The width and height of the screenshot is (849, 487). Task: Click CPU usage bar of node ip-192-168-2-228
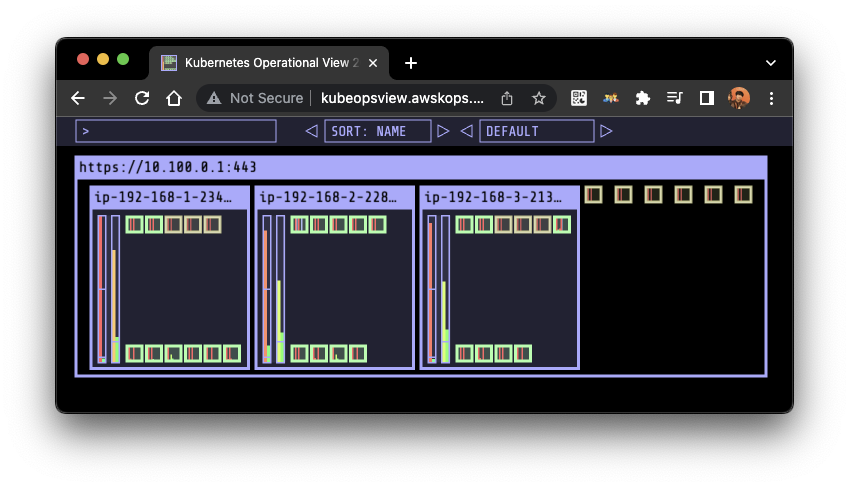click(x=267, y=289)
